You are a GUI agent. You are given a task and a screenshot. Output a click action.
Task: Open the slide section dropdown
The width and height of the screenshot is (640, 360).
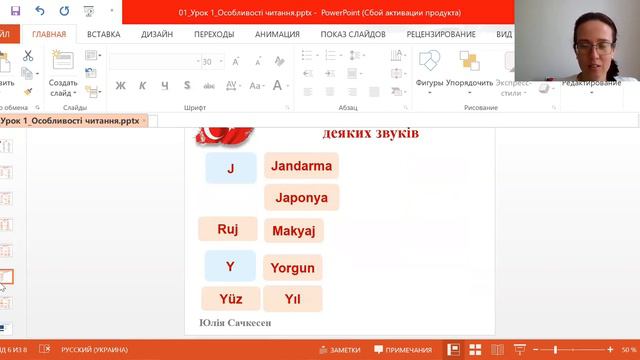(x=93, y=91)
